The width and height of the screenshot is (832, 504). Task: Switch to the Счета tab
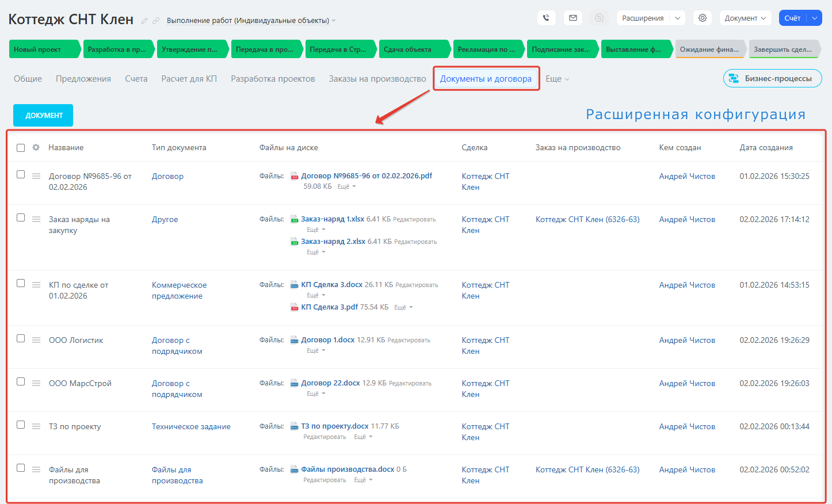[x=136, y=79]
